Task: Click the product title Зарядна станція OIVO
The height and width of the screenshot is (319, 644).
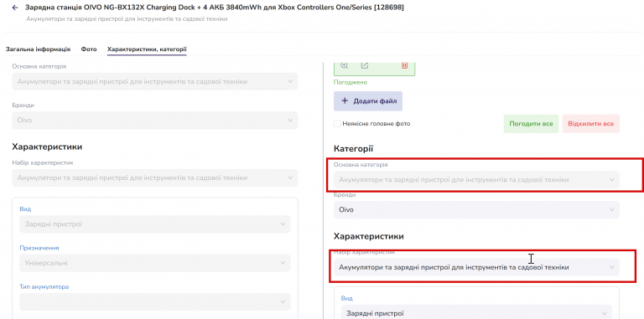Action: pyautogui.click(x=215, y=8)
